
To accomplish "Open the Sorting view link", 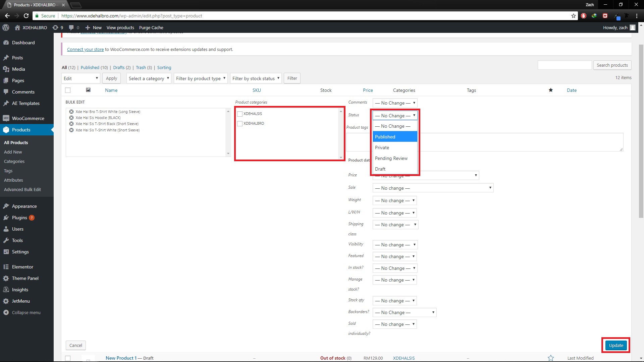I will [164, 67].
